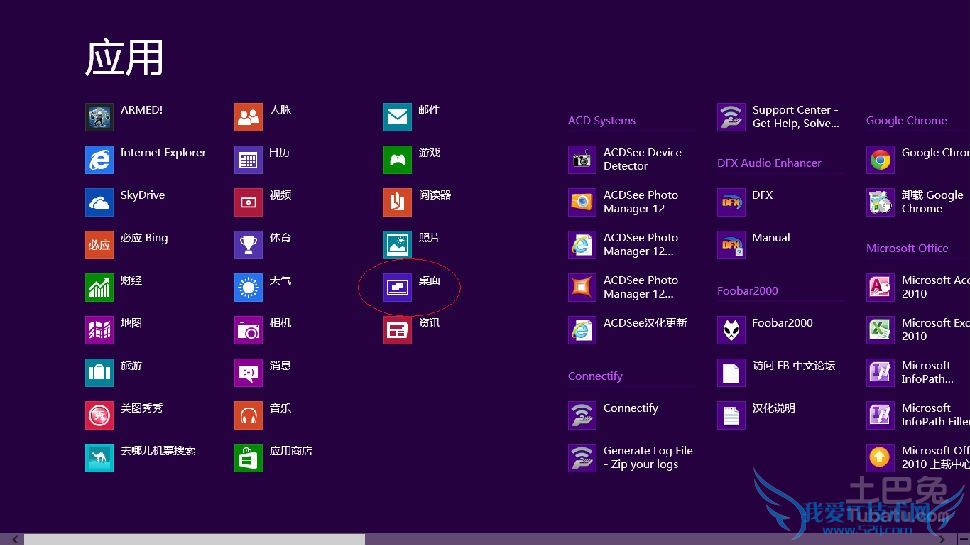
Task: Open the 应用商店 store app icon
Action: click(248, 458)
